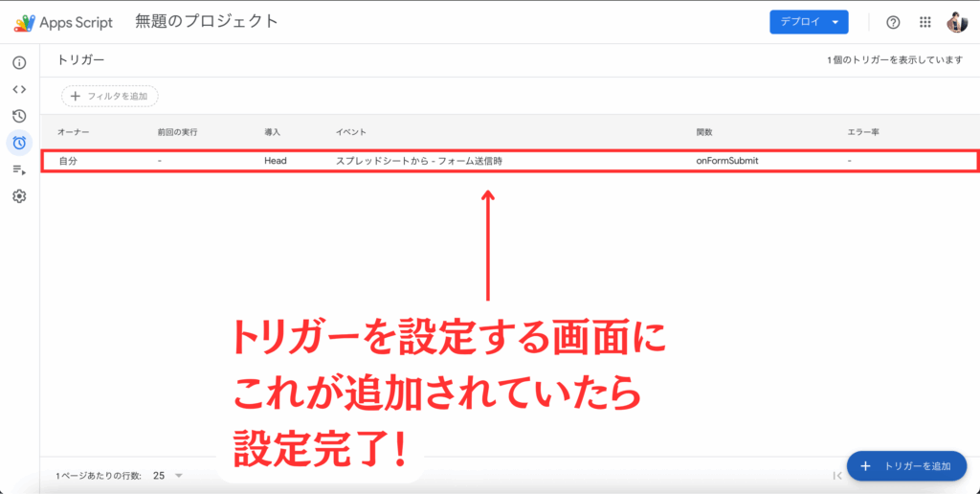
Task: Click the オーナー column header
Action: pyautogui.click(x=73, y=132)
